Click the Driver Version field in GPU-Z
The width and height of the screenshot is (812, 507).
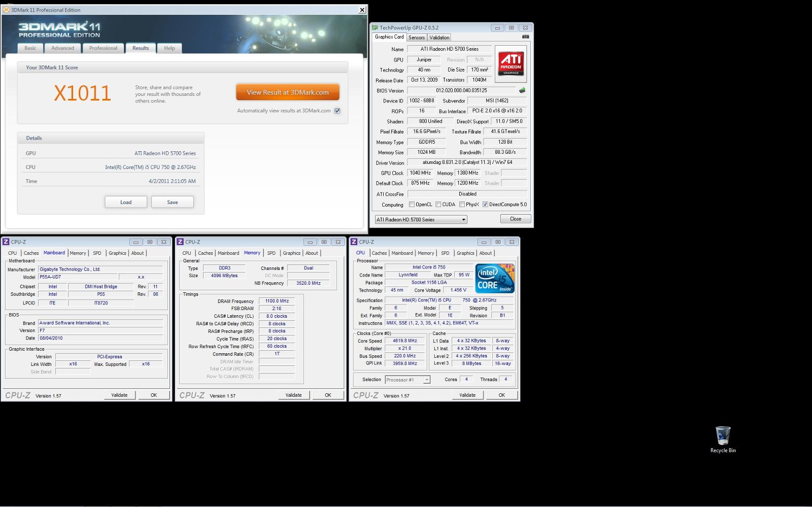[x=467, y=162]
